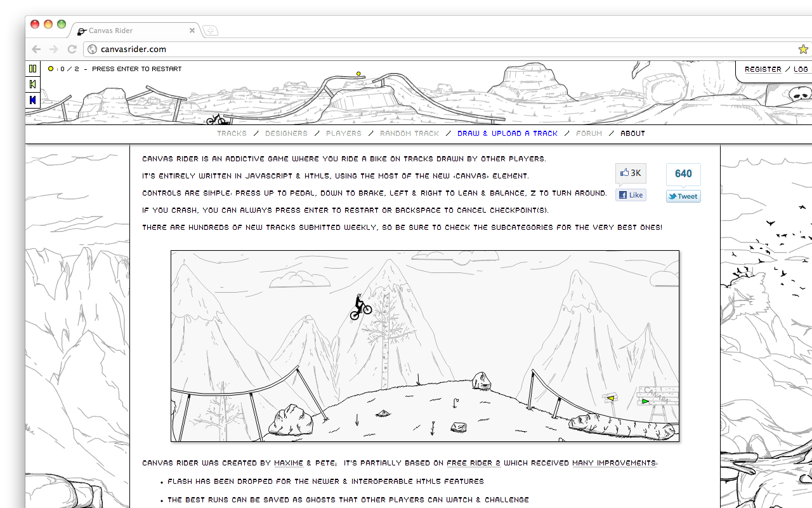Click the close window red button
812x508 pixels.
(35, 24)
